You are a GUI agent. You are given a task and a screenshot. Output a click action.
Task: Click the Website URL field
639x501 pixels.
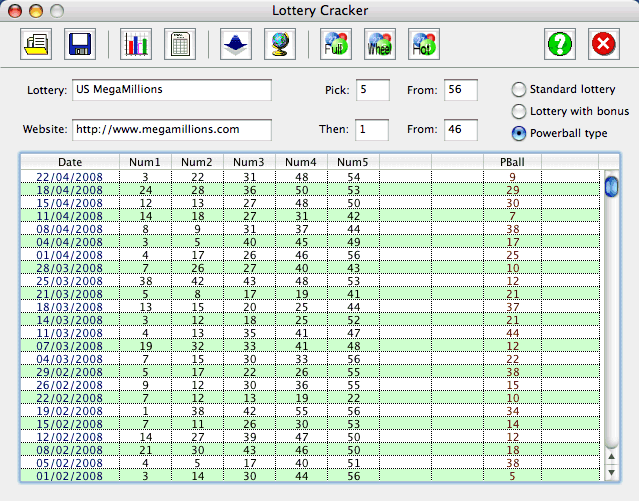[172, 130]
